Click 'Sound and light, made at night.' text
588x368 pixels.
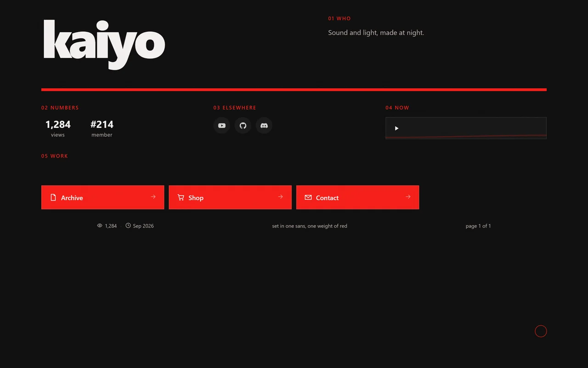[x=376, y=33]
